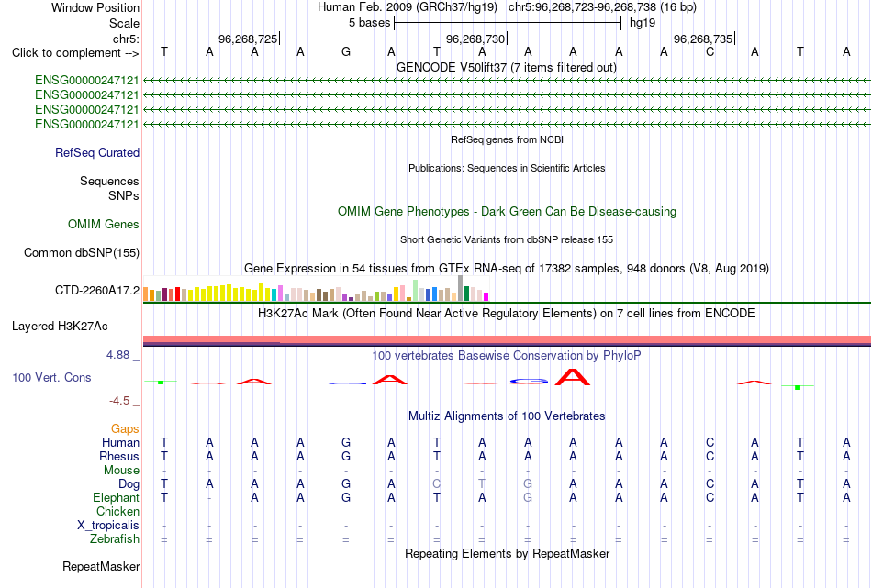
Task: Click the largest red A conservation logo
Action: (573, 377)
